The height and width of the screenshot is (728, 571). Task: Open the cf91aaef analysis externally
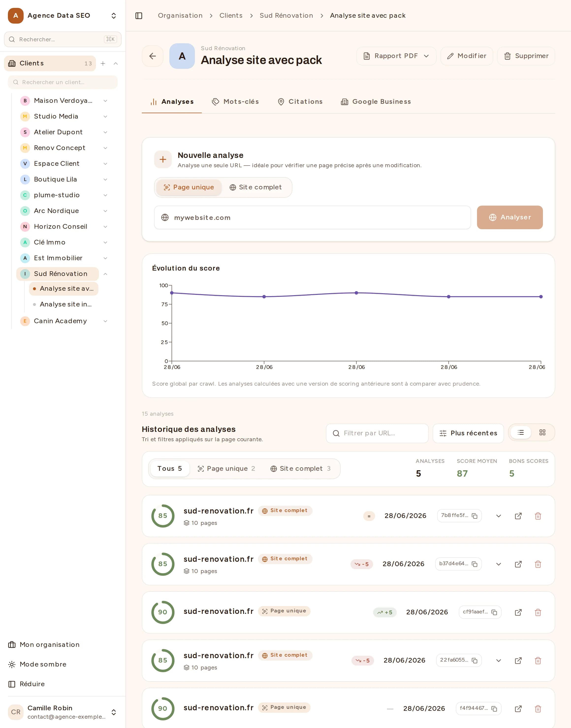click(x=518, y=612)
